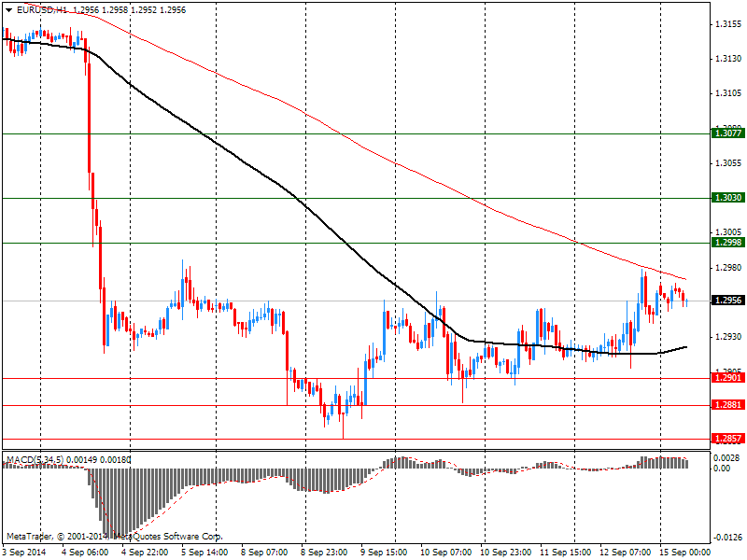Click the MACD scale value 0.0028

(726, 458)
